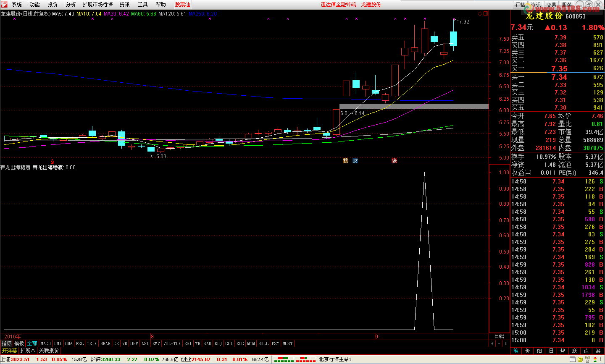The height and width of the screenshot is (364, 605).
Task: Click the 交易 button at top right
Action: point(551,5)
